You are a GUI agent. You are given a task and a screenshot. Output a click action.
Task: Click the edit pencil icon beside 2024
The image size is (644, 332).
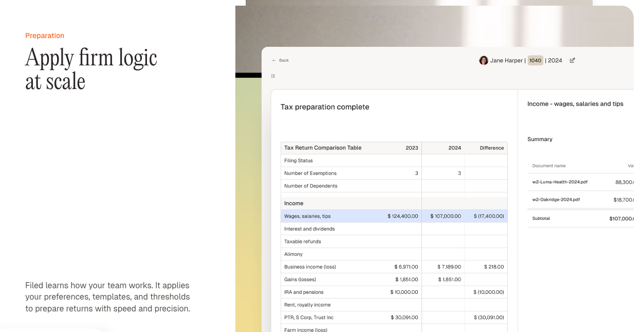573,60
